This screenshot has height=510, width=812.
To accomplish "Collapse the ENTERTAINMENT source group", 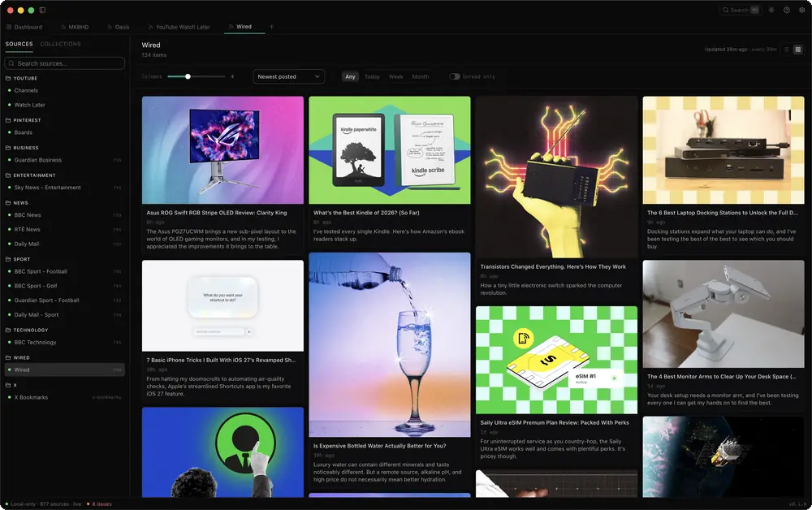I will click(x=34, y=175).
